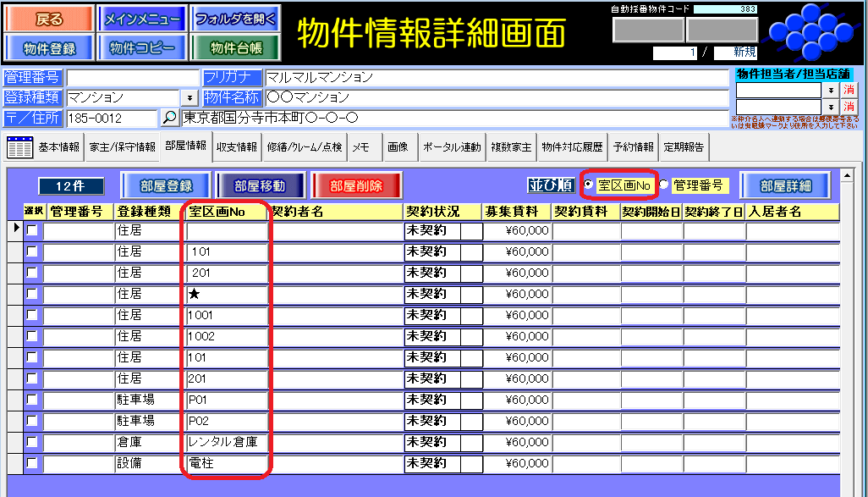Viewport: 868px width, 497px height.
Task: Click the lower red 消 clear button
Action: 849,107
